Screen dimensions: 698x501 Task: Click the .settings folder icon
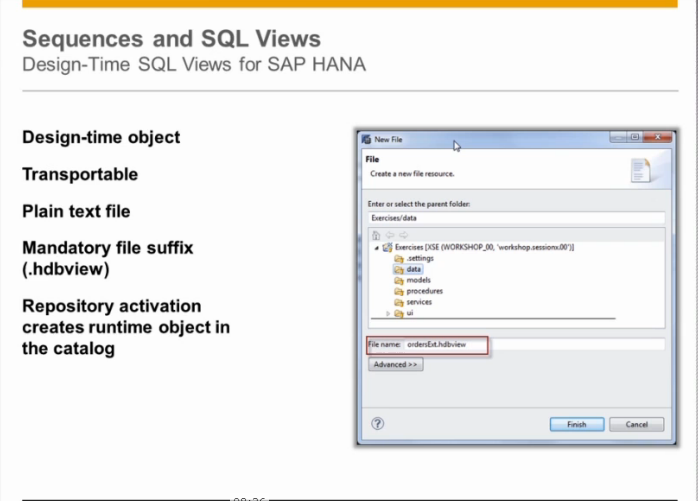(399, 259)
